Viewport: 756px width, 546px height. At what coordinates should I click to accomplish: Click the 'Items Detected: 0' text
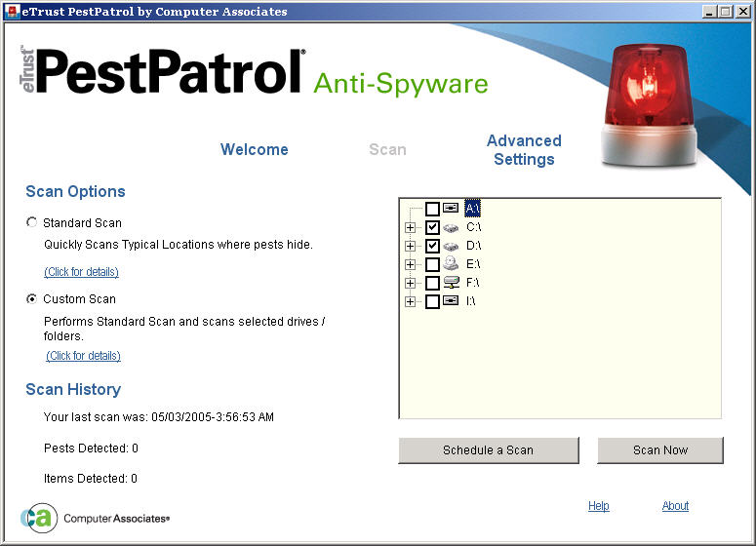click(90, 479)
